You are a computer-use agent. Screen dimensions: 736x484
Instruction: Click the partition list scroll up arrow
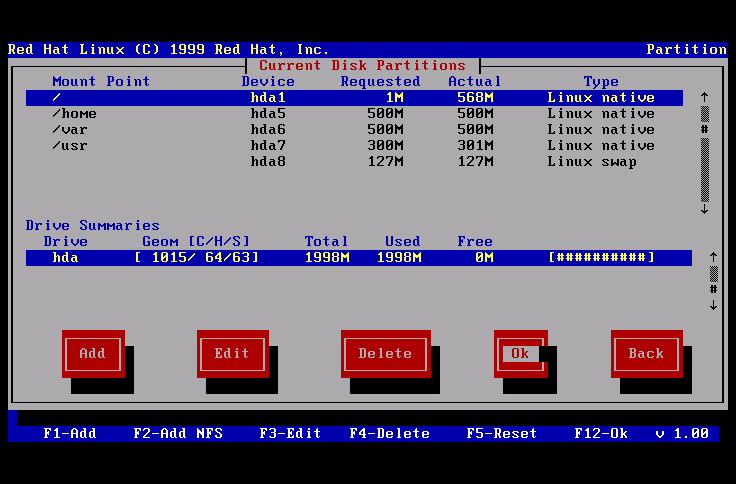click(x=705, y=97)
